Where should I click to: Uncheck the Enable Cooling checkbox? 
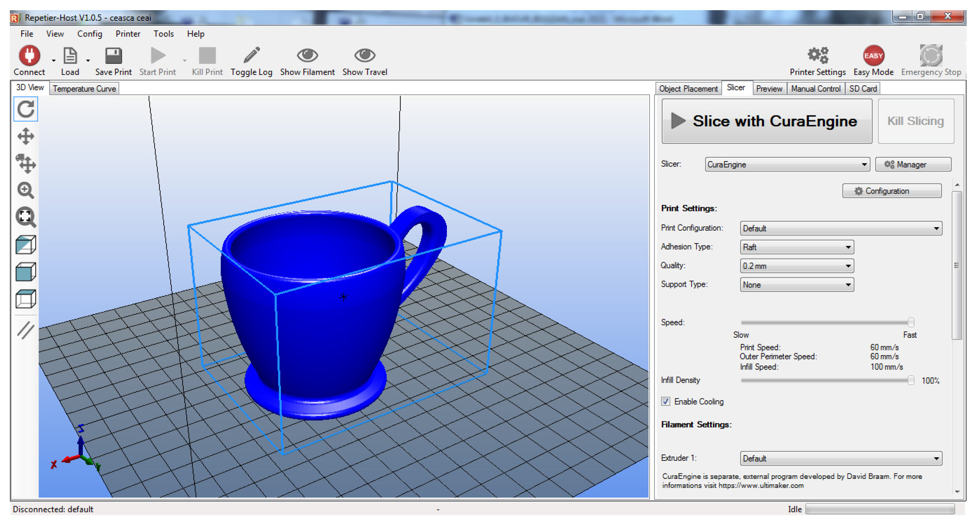[x=665, y=401]
